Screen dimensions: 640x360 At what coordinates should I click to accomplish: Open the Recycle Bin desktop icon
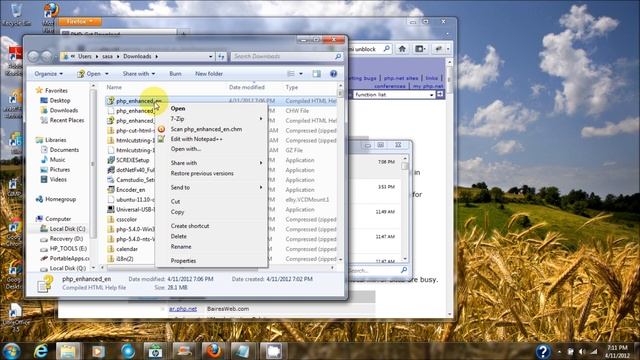(x=16, y=15)
